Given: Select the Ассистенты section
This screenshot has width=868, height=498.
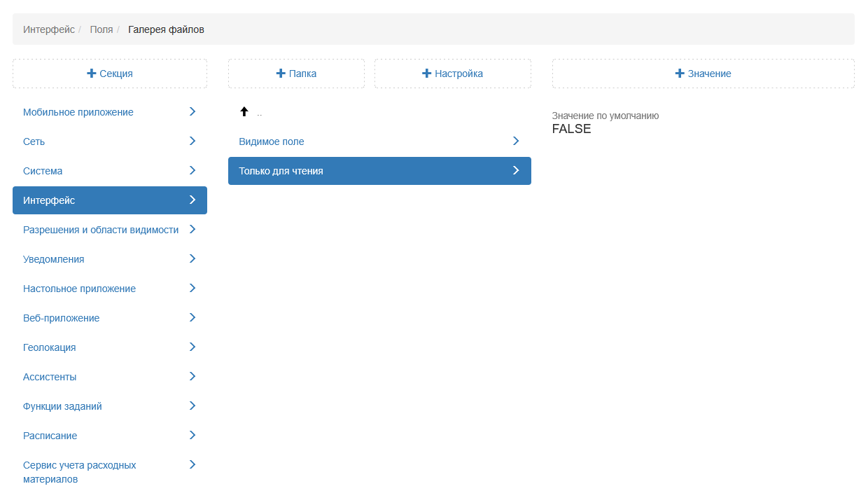Looking at the screenshot, I should click(x=50, y=377).
